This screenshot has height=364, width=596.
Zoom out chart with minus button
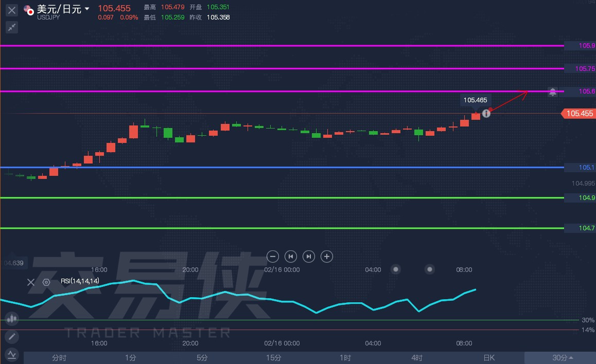coord(273,257)
